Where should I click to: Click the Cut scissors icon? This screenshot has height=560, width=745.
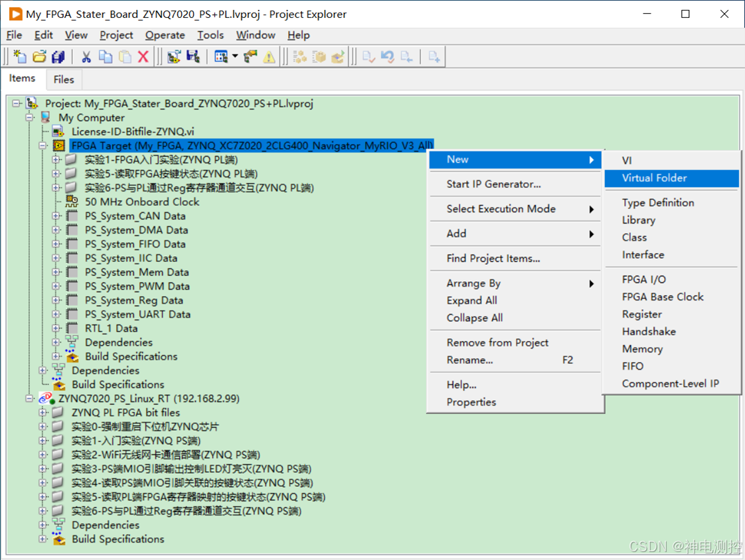point(86,56)
